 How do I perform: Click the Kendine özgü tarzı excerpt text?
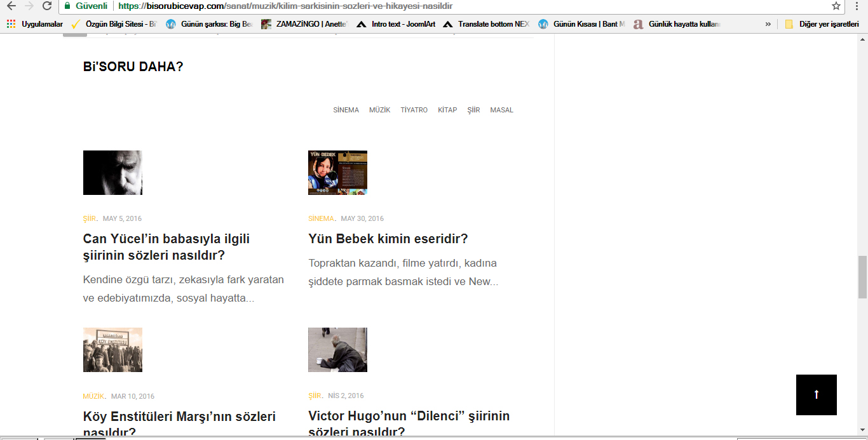pyautogui.click(x=184, y=289)
